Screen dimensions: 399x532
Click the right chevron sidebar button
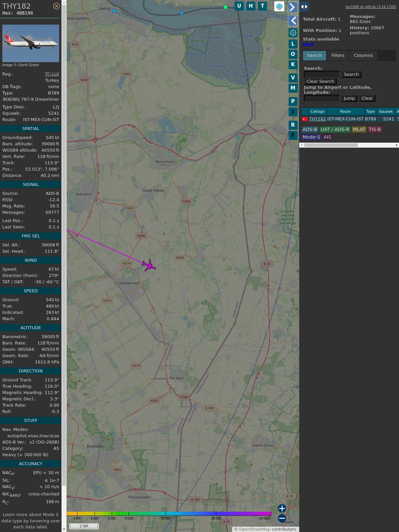pos(293,7)
